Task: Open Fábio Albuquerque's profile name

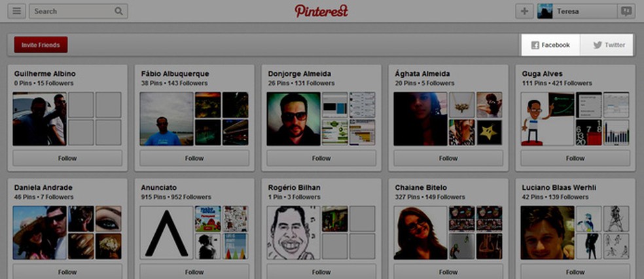Action: tap(175, 74)
